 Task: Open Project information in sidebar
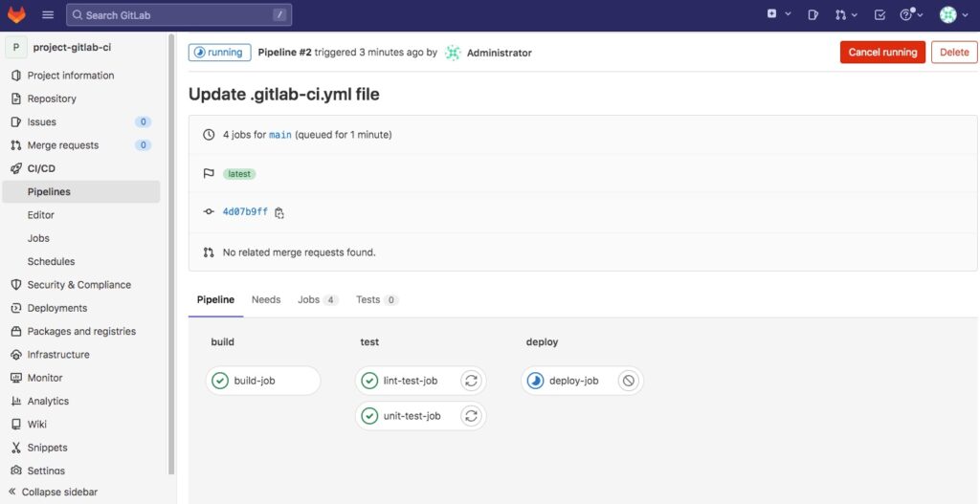pos(71,75)
